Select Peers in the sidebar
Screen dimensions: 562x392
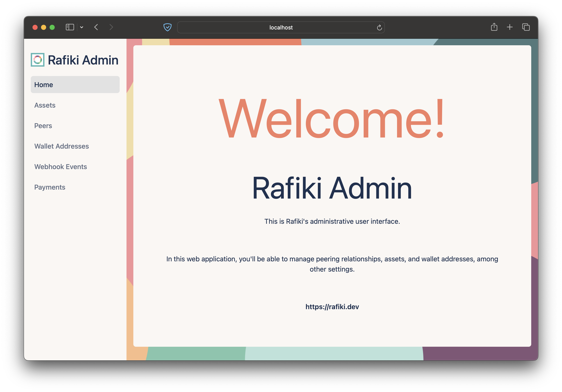point(43,126)
